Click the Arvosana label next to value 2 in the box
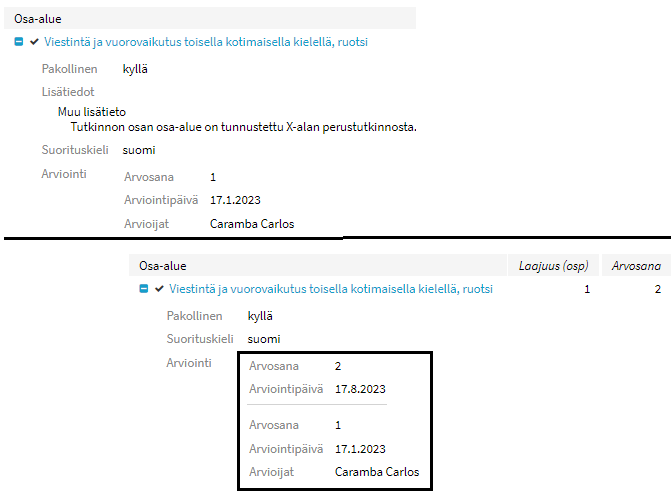Image resolution: width=671 pixels, height=494 pixels. click(274, 366)
